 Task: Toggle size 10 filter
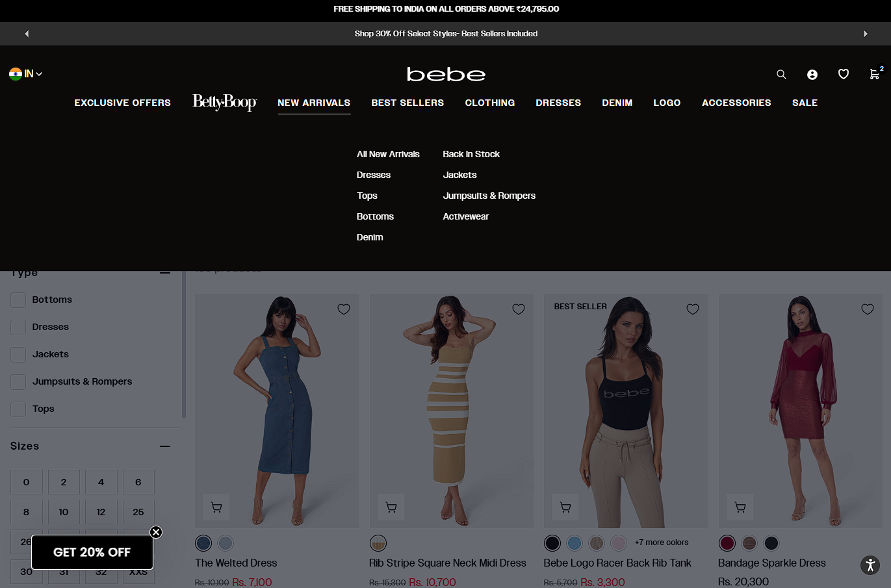[64, 512]
